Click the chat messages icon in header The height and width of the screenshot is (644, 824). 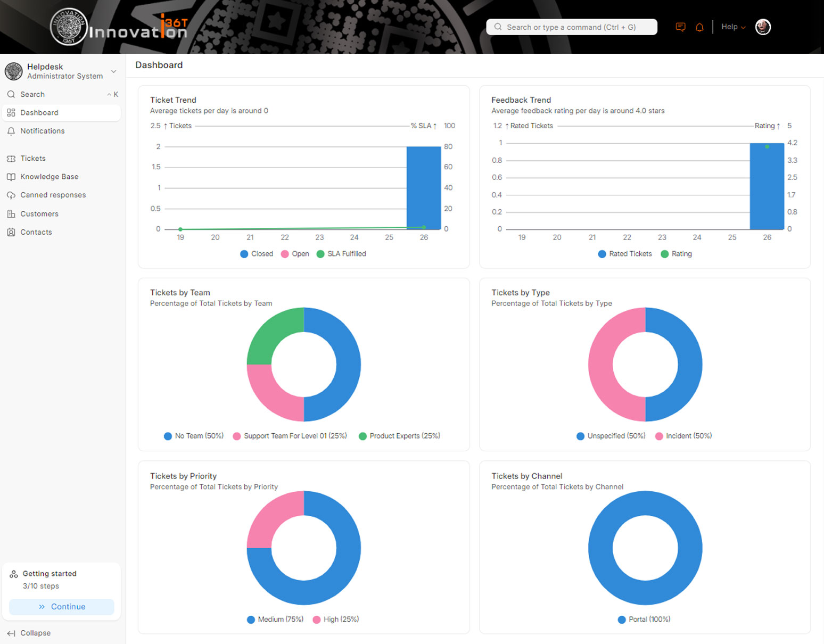(x=680, y=27)
